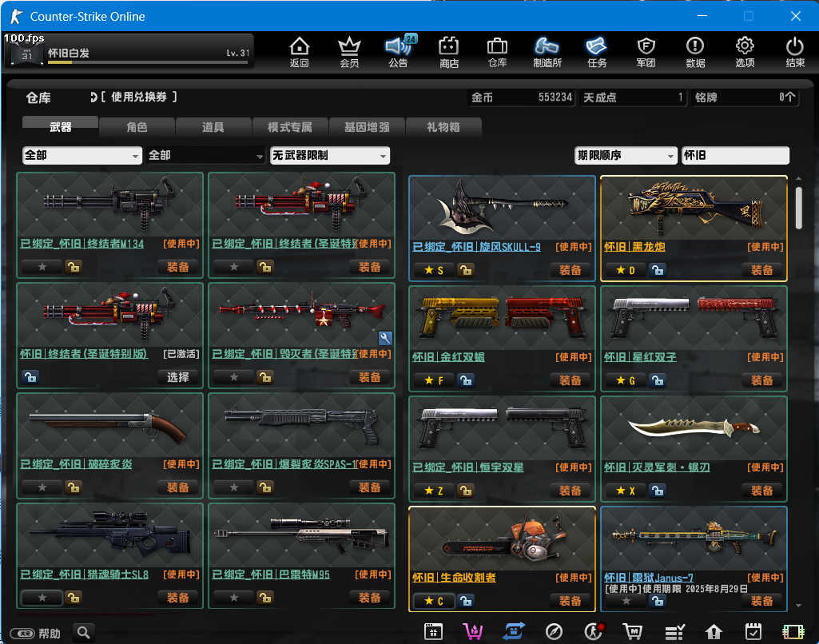Click 选择 on 终结者(圣诞特别版) card
This screenshot has height=644, width=819.
[177, 377]
